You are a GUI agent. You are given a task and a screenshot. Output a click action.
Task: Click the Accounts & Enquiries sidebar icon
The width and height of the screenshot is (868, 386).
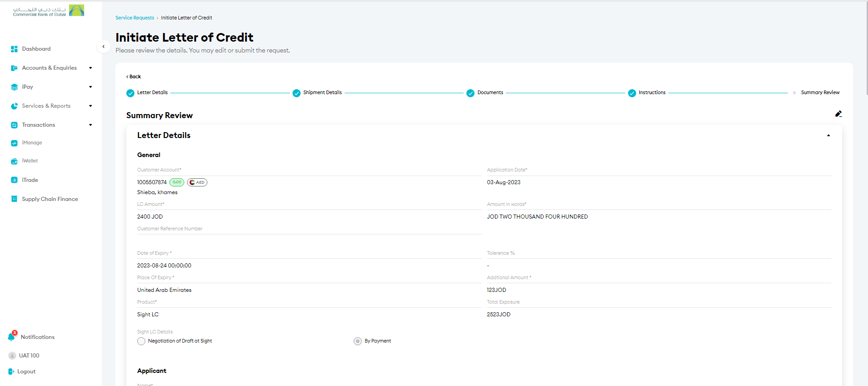pyautogui.click(x=14, y=68)
